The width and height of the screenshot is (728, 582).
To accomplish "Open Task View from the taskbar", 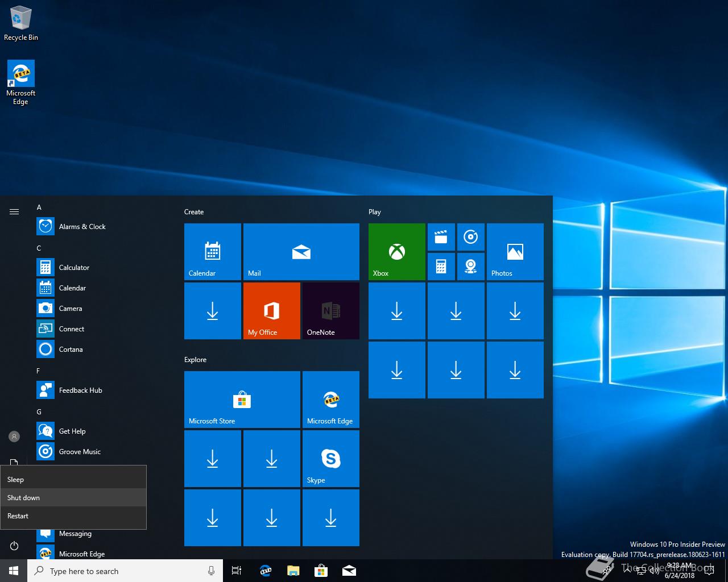I will pos(237,571).
